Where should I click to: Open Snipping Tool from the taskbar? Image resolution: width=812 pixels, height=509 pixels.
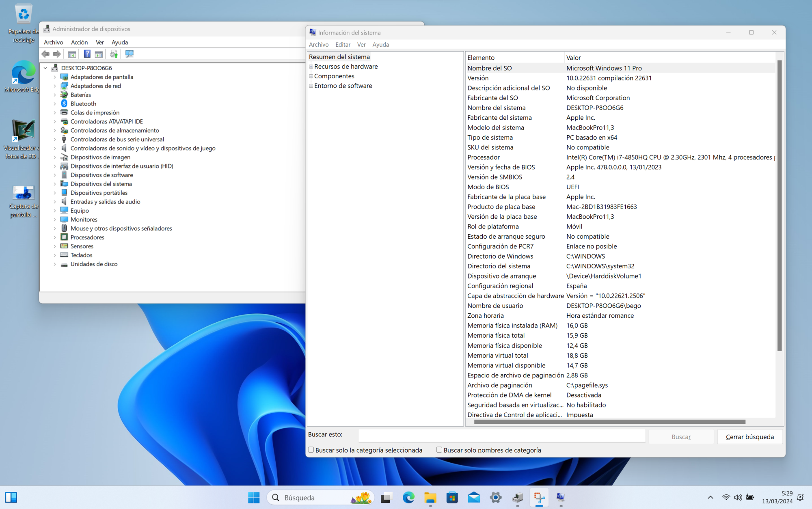click(539, 497)
